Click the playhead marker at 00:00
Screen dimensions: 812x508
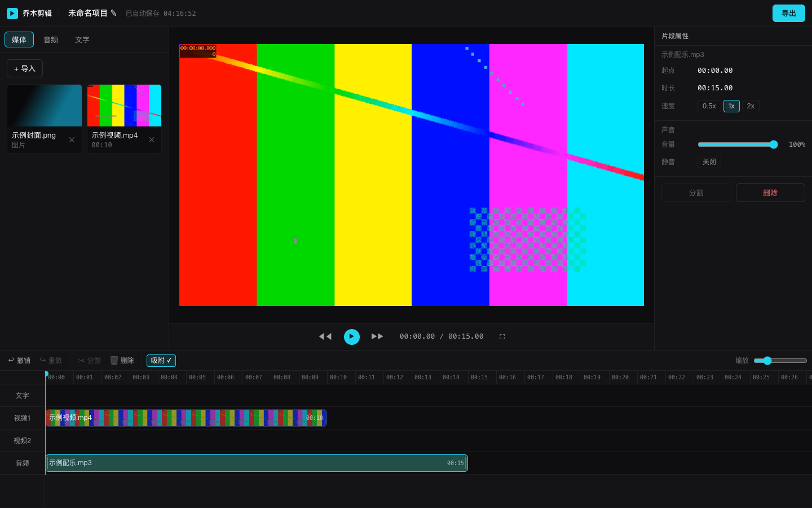46,374
